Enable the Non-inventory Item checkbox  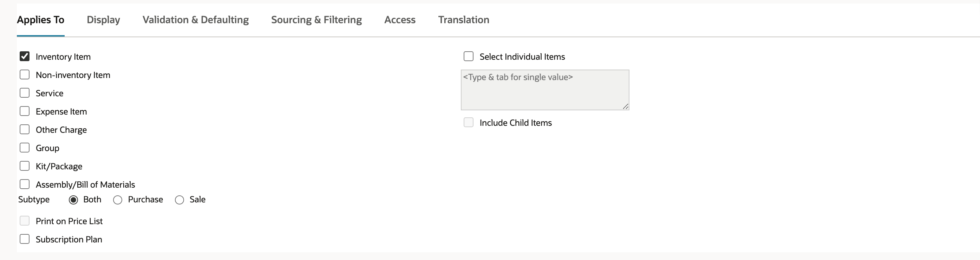[x=25, y=74]
